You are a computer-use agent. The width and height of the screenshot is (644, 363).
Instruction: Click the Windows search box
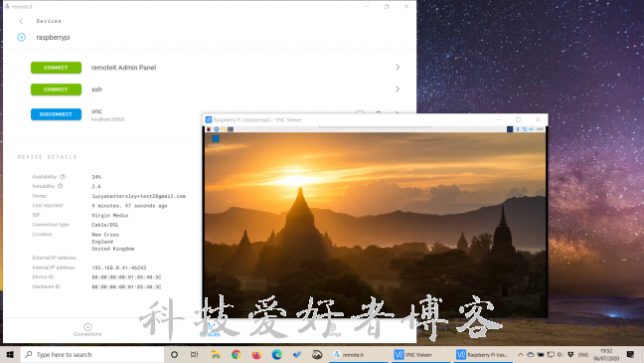click(x=92, y=354)
